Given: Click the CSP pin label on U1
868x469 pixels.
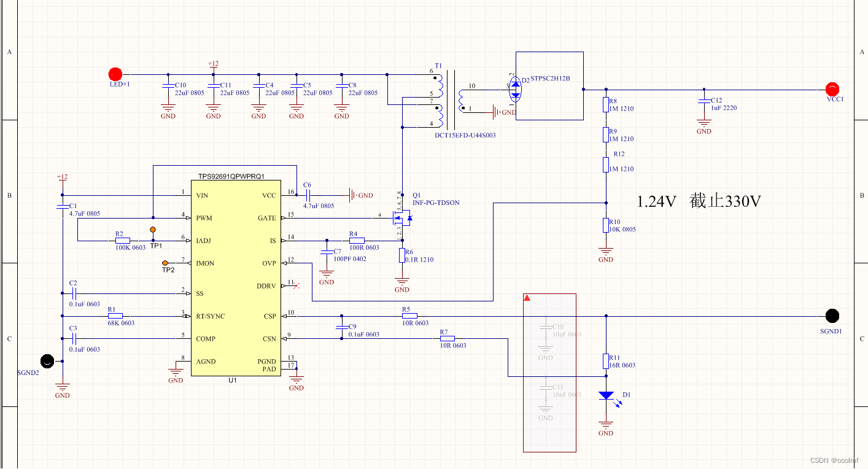Looking at the screenshot, I should pos(270,316).
